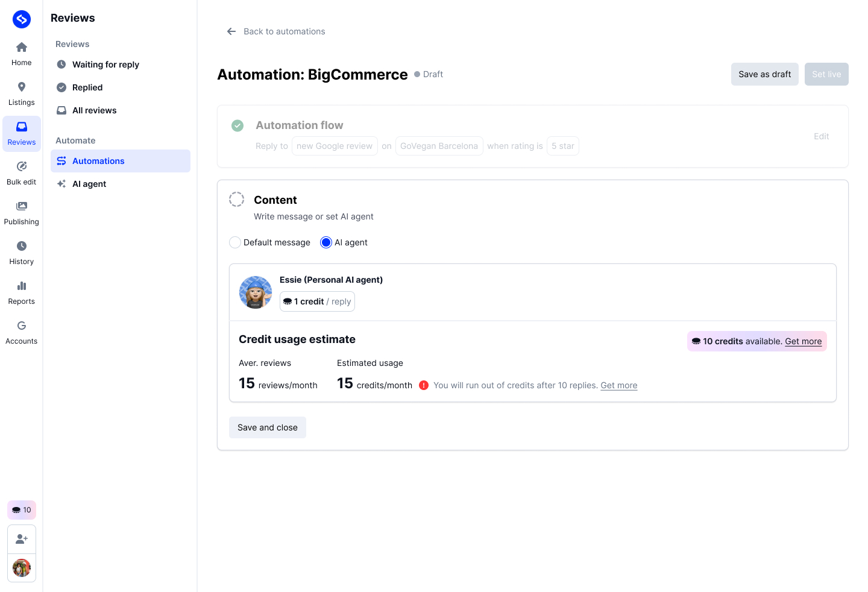
Task: Click the '15 reviews/month' value
Action: (278, 383)
